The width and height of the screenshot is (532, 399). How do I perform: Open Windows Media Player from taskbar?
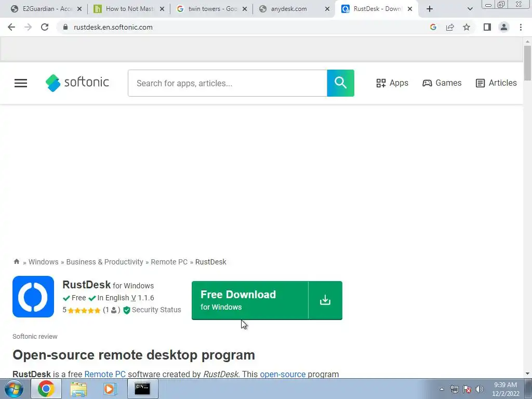(x=110, y=389)
